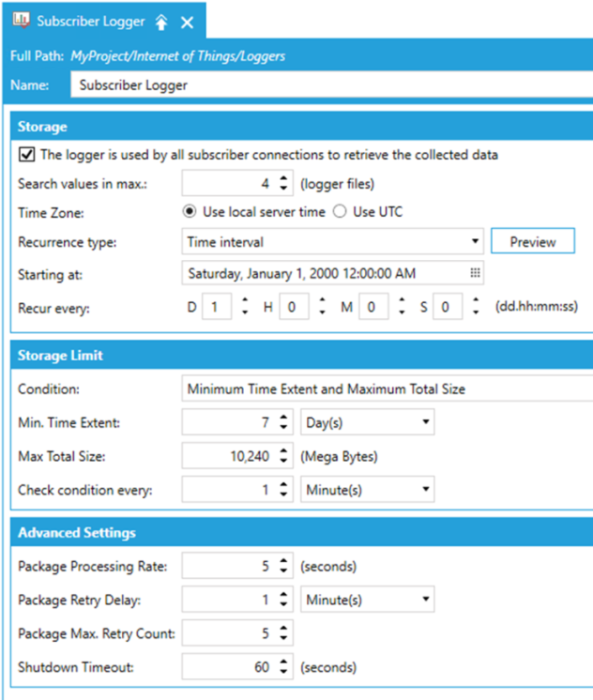
Task: Increase Recur every hours value
Action: (x=322, y=300)
